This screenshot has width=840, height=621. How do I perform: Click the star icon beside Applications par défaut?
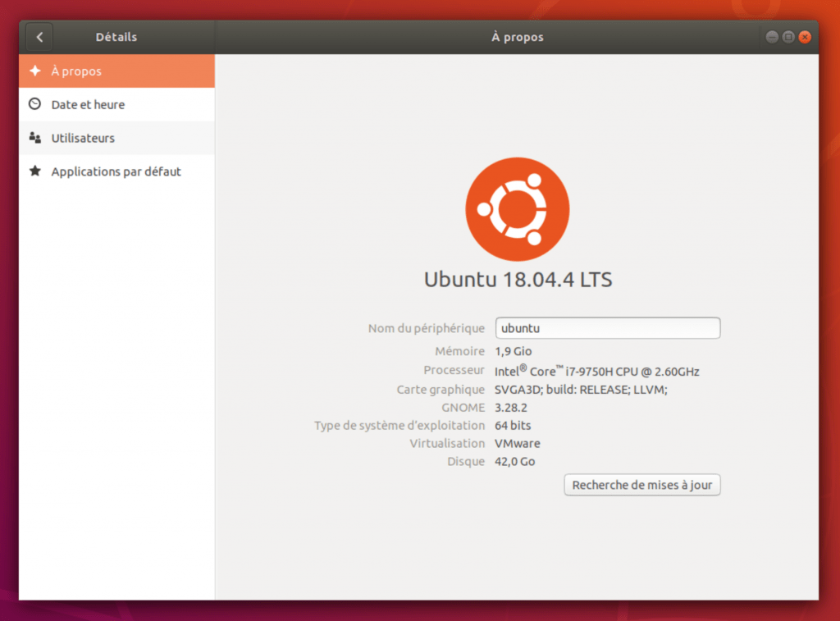click(x=34, y=171)
